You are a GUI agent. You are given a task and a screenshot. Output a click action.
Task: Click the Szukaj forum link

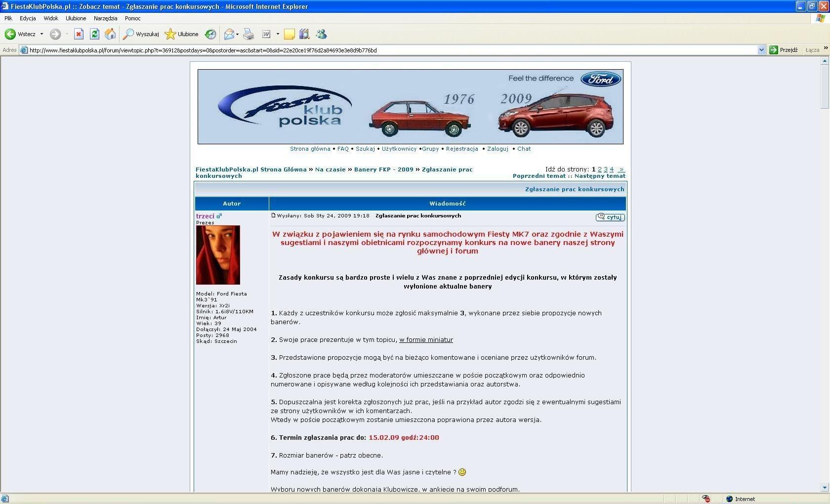point(366,149)
